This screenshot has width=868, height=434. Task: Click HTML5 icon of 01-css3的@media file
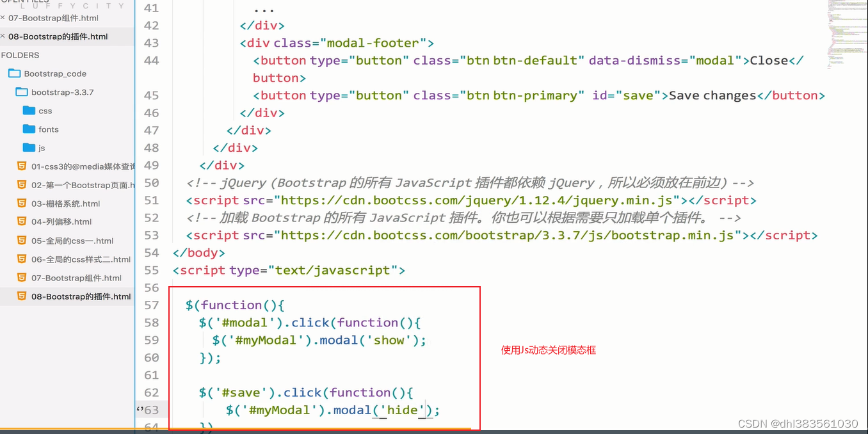tap(22, 166)
